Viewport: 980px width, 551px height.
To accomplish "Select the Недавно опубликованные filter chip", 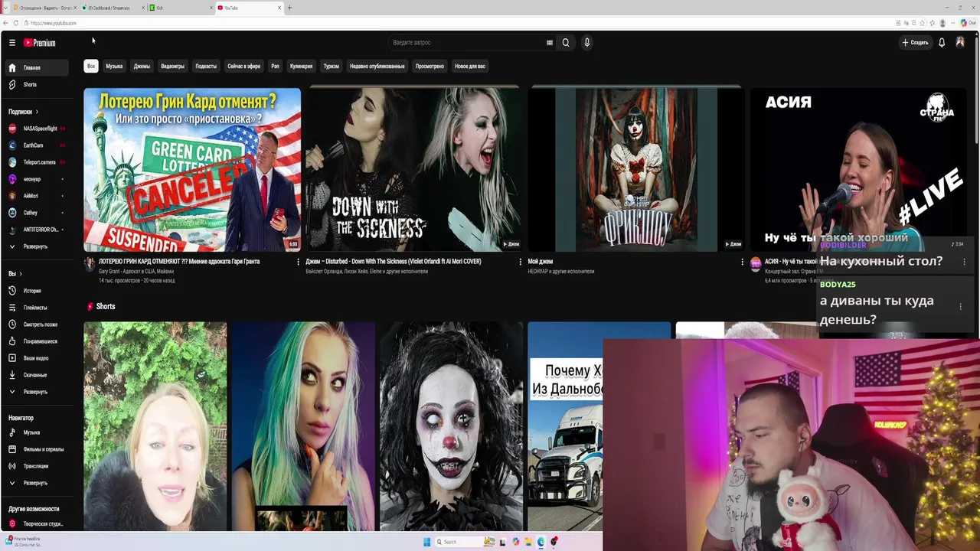I will tap(377, 66).
